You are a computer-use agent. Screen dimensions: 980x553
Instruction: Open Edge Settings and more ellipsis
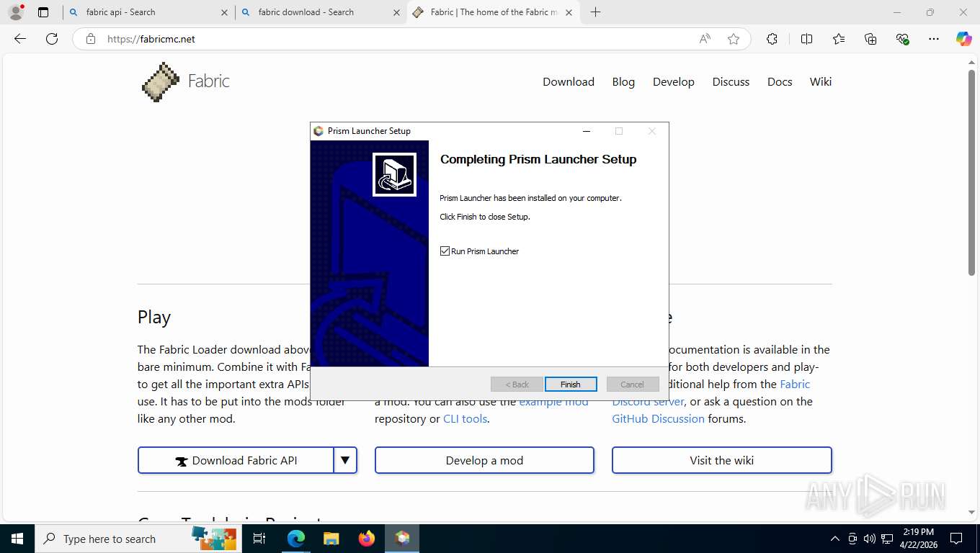934,39
